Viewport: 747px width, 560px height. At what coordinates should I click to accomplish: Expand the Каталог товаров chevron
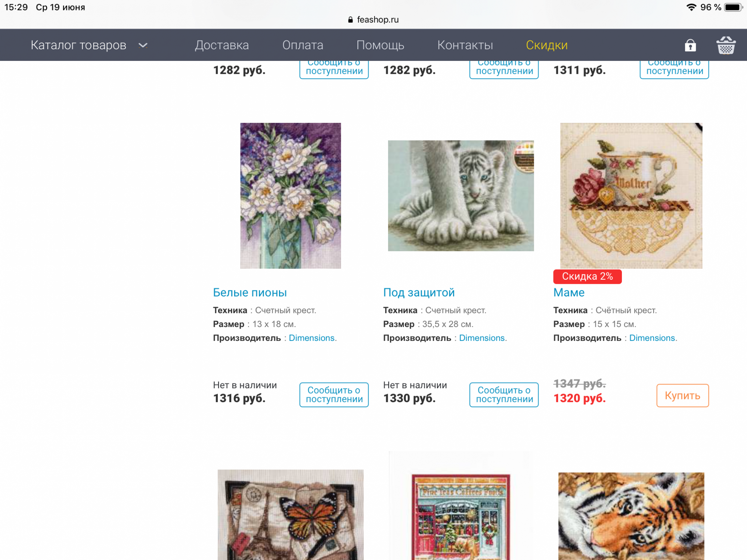pyautogui.click(x=143, y=46)
